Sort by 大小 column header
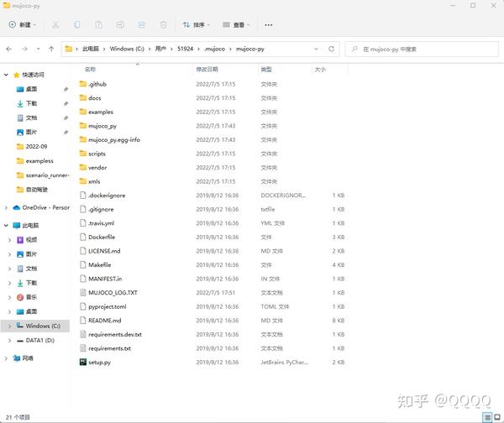Viewport: 504px width, 423px height. pyautogui.click(x=320, y=70)
